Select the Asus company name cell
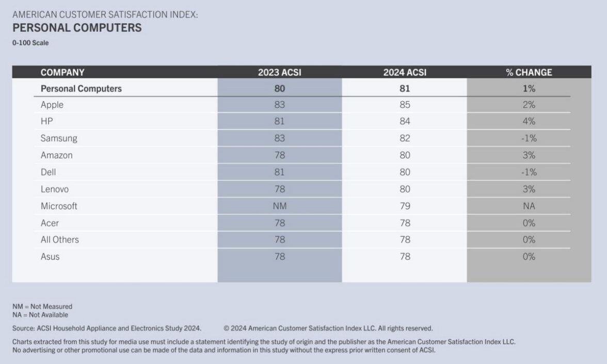The height and width of the screenshot is (364, 607). click(x=50, y=256)
